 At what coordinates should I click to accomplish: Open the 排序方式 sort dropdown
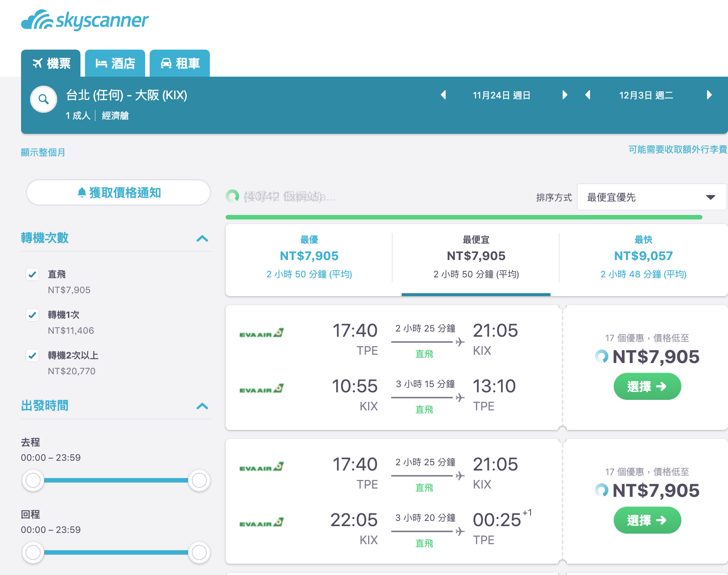652,197
